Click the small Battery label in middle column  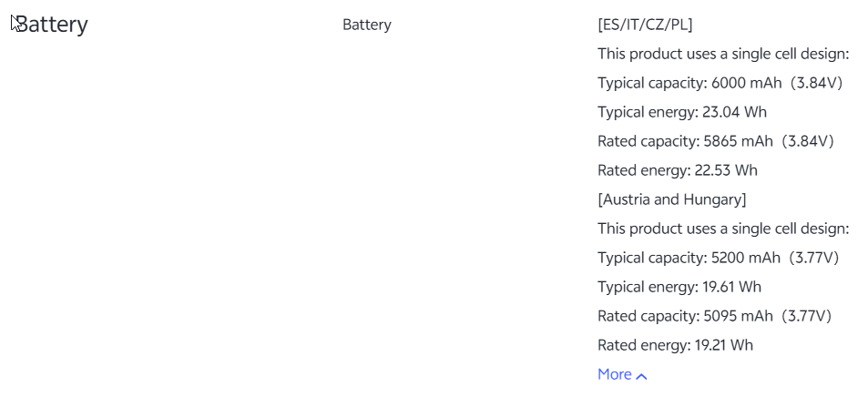(x=366, y=25)
